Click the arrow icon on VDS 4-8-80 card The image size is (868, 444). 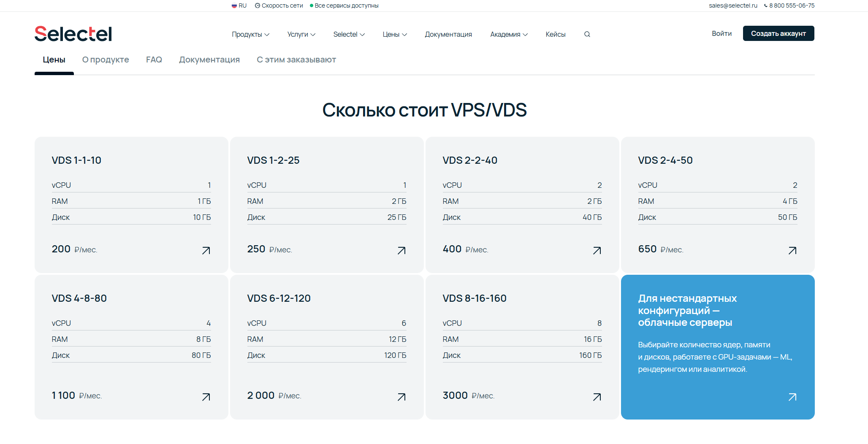206,397
